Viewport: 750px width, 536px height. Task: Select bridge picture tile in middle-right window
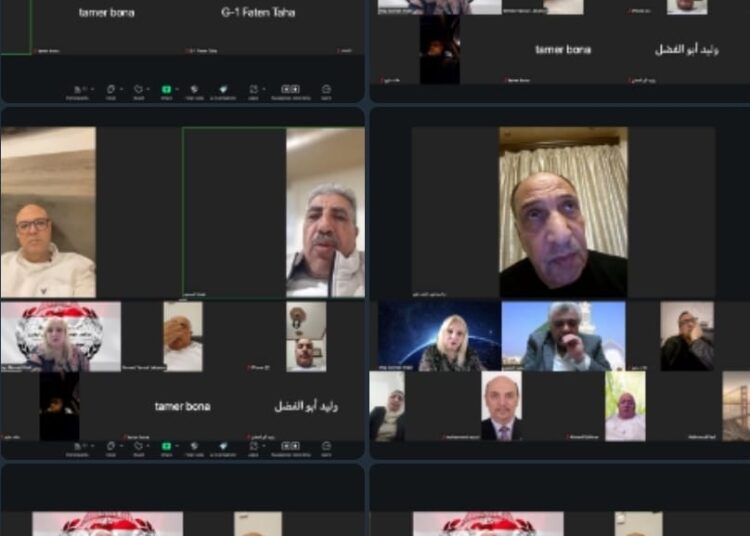[x=736, y=406]
